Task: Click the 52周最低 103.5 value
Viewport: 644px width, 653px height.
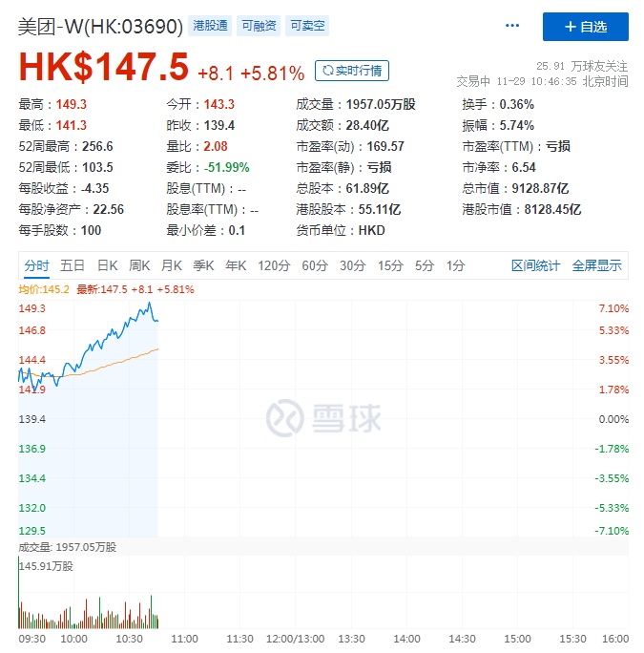Action: (x=97, y=167)
